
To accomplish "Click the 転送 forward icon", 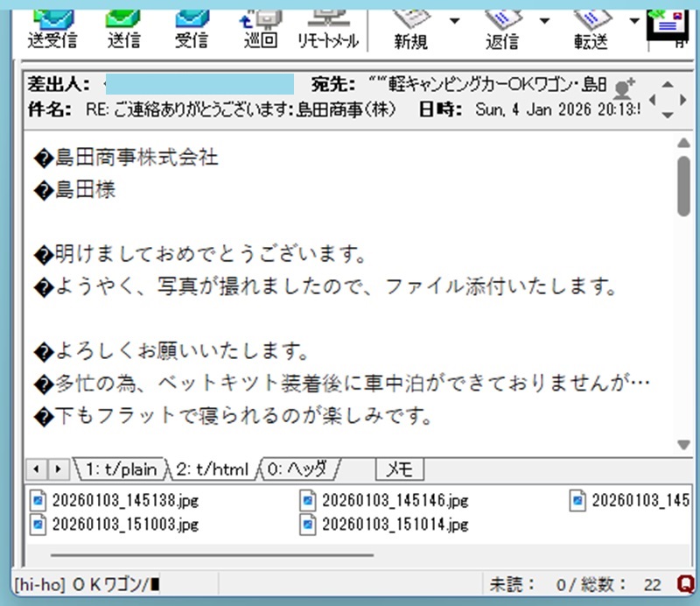I will pyautogui.click(x=591, y=25).
